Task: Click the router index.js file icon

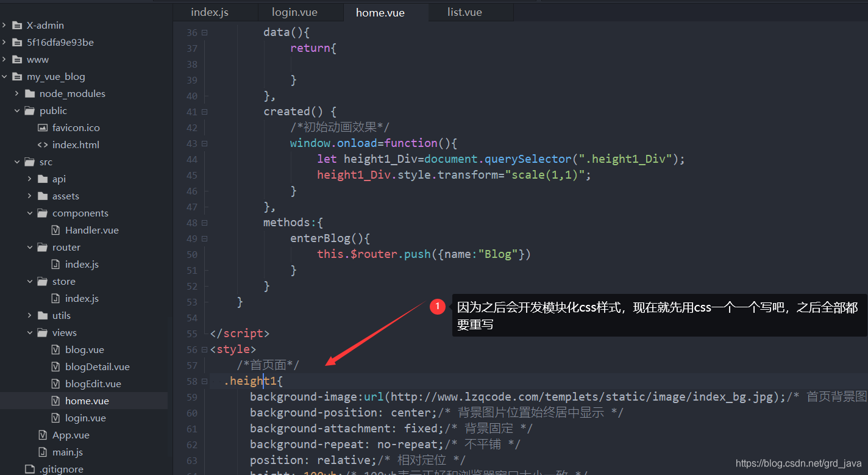Action: [55, 265]
